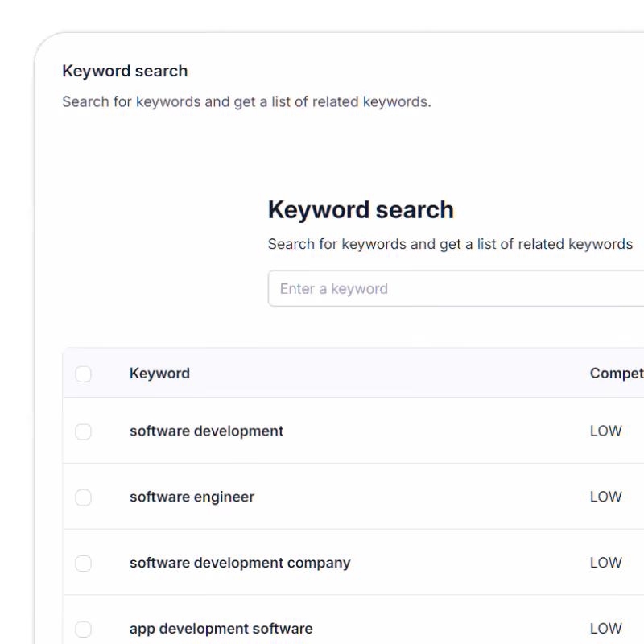Click the 'Keyword' column header
The width and height of the screenshot is (644, 644).
tap(159, 374)
